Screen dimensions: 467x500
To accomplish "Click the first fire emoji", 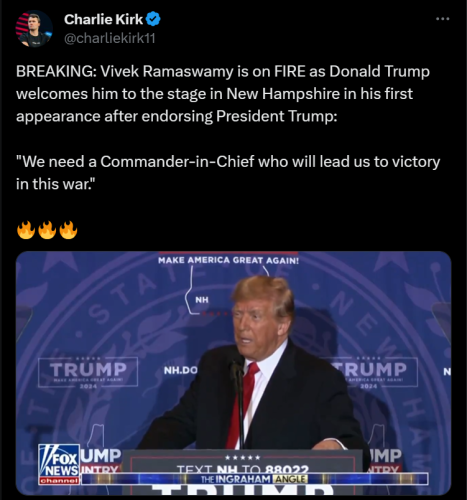I will 26,230.
